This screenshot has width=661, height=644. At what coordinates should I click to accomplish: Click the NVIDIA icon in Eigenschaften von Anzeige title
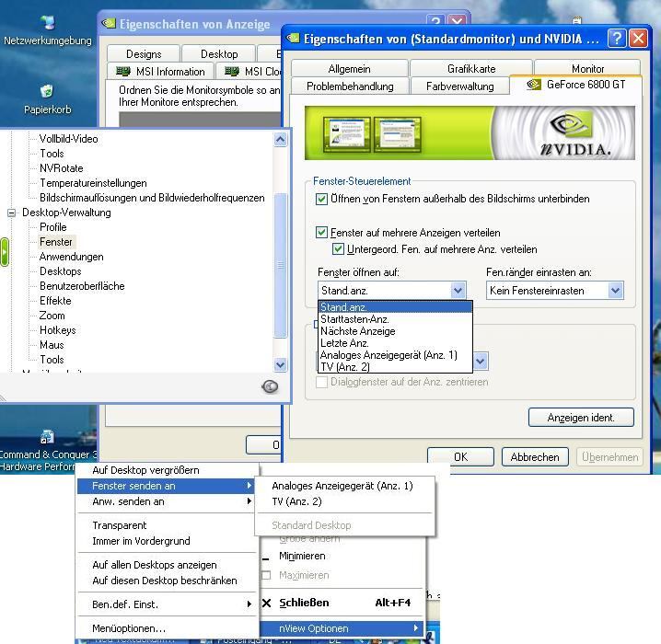tap(109, 23)
